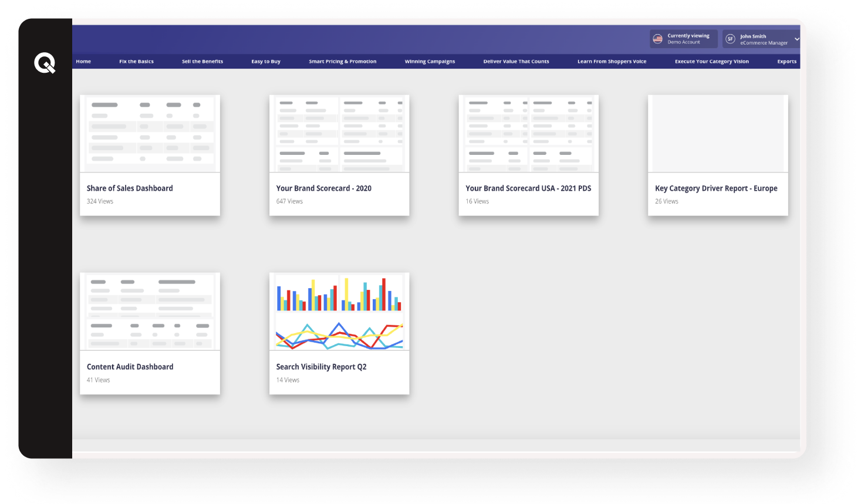The width and height of the screenshot is (861, 504).
Task: Open Share of Sales Dashboard thumbnail
Action: (150, 134)
